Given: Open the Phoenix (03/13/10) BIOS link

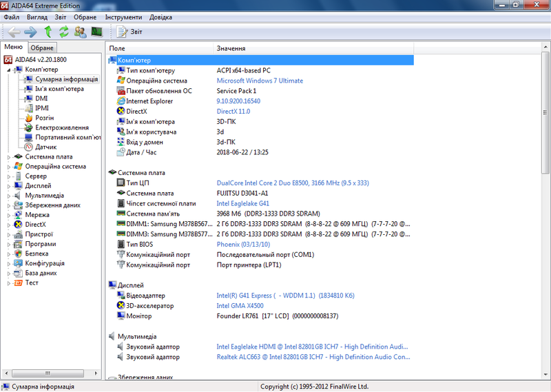Looking at the screenshot, I should pos(243,245).
